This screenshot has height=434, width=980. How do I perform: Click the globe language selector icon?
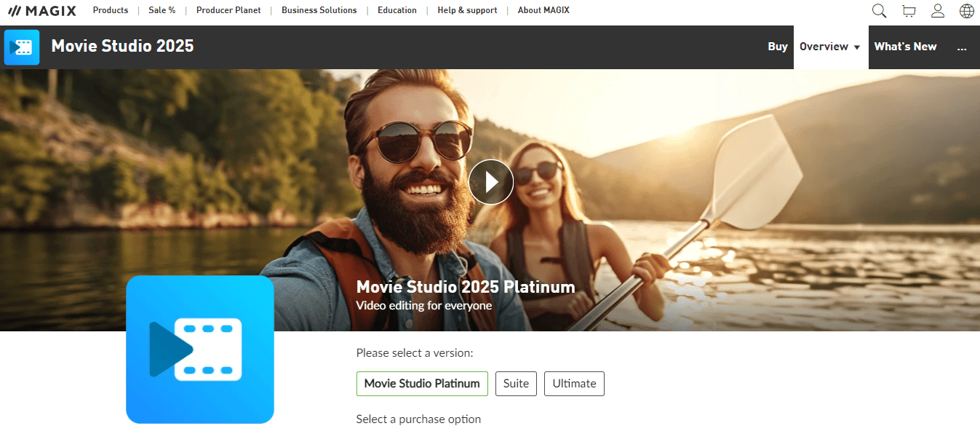point(967,10)
